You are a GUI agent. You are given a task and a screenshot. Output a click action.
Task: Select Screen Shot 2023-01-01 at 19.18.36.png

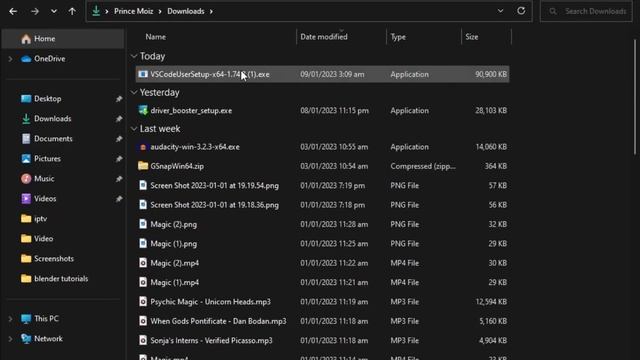(x=214, y=205)
